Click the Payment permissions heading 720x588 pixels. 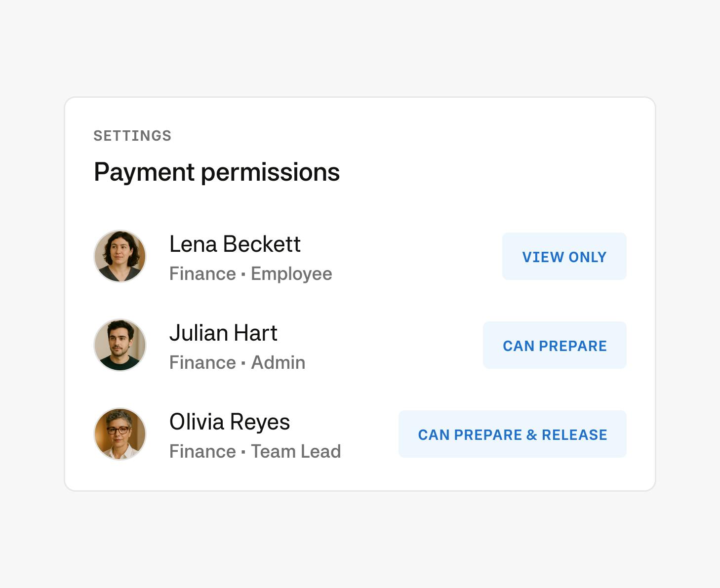click(x=217, y=172)
